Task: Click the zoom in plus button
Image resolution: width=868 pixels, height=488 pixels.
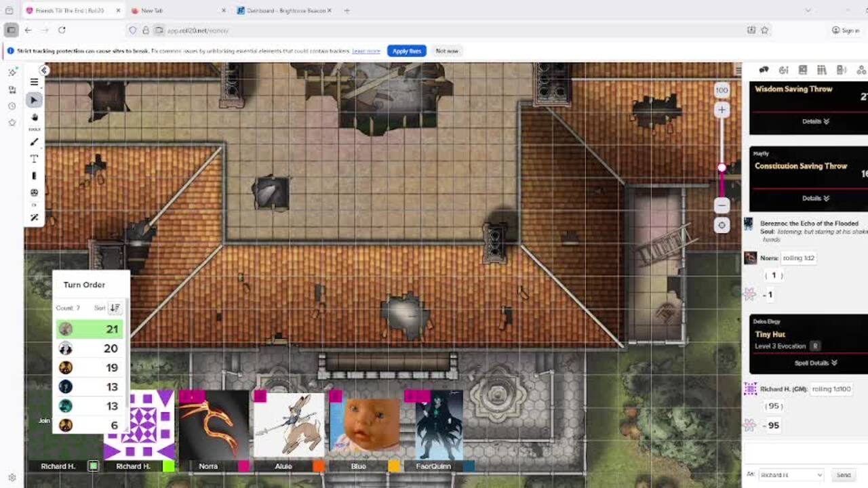Action: 722,110
